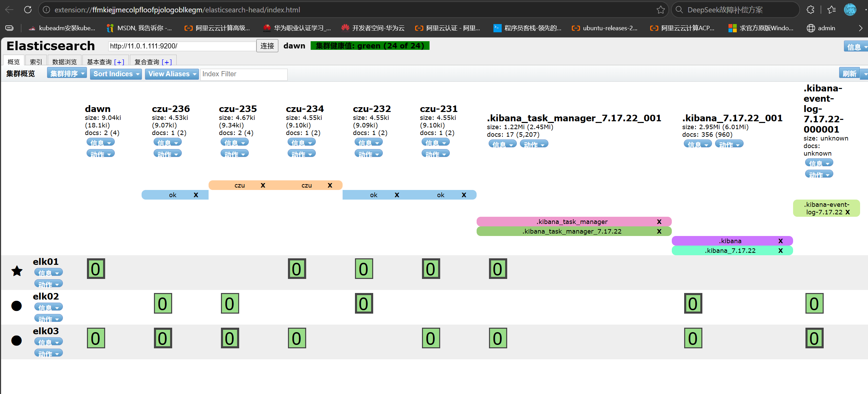Viewport: 868px width, 394px height.
Task: Open 集群排序 dropdown
Action: (67, 74)
